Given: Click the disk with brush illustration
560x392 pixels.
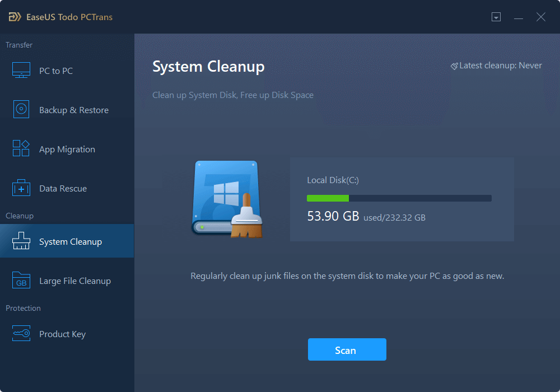Looking at the screenshot, I should tap(227, 199).
